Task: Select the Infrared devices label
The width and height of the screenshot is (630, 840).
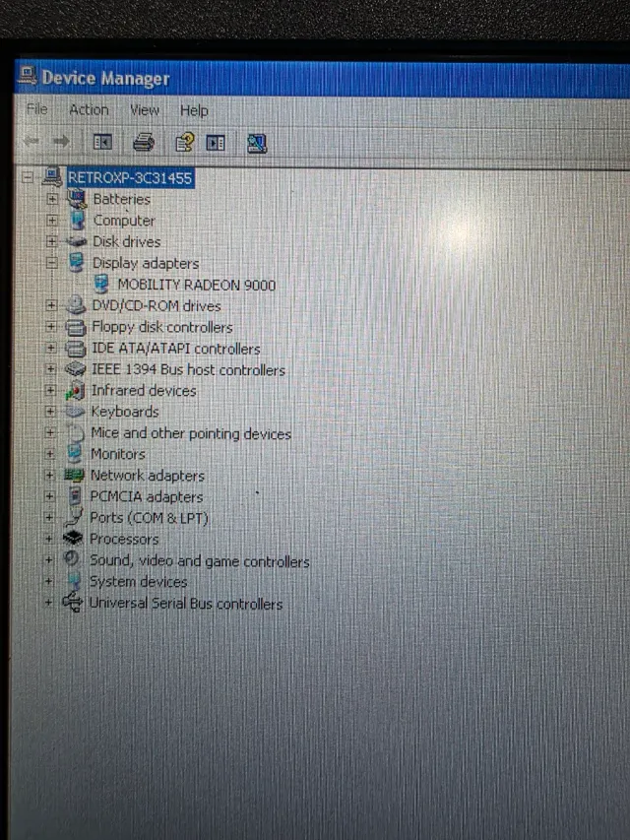Action: [x=144, y=391]
